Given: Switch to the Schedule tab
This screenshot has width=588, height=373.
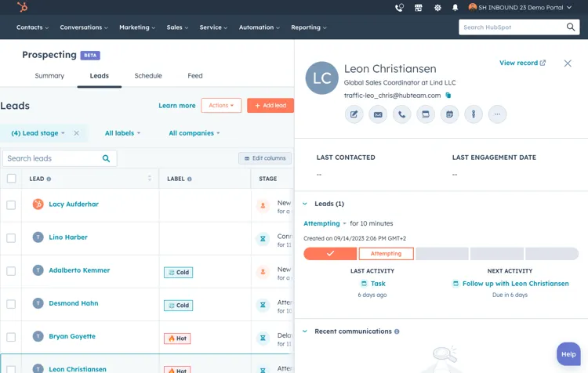Looking at the screenshot, I should 148,76.
